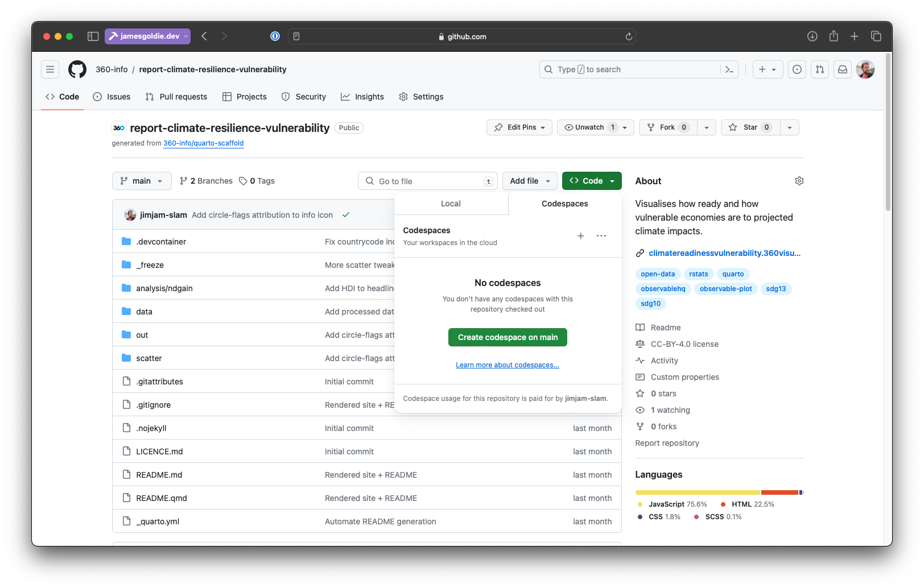This screenshot has width=924, height=588.
Task: Open codespaces options ellipsis menu
Action: pos(601,236)
